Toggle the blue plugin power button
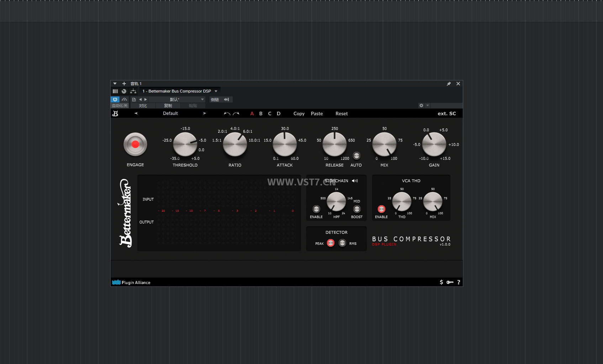This screenshot has width=603, height=364. click(115, 99)
